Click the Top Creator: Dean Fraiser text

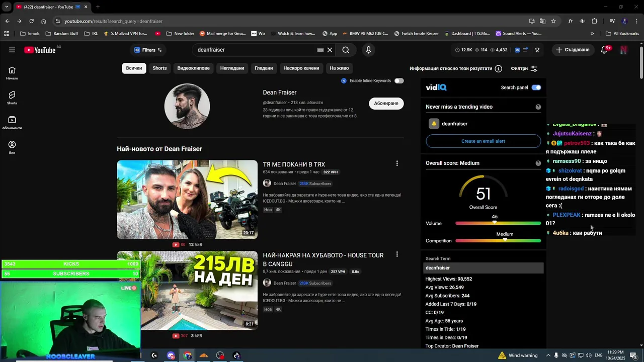tap(452, 346)
